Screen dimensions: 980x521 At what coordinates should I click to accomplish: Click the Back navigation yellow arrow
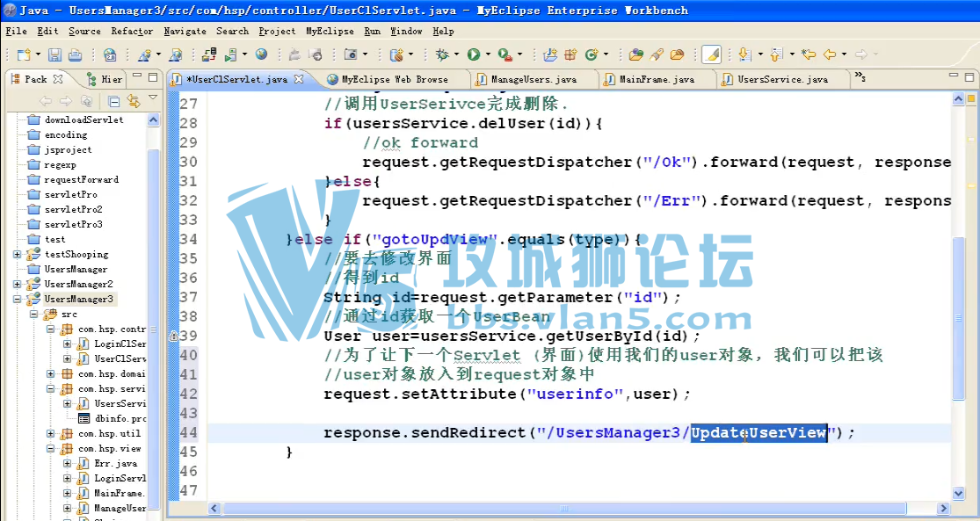(x=830, y=55)
